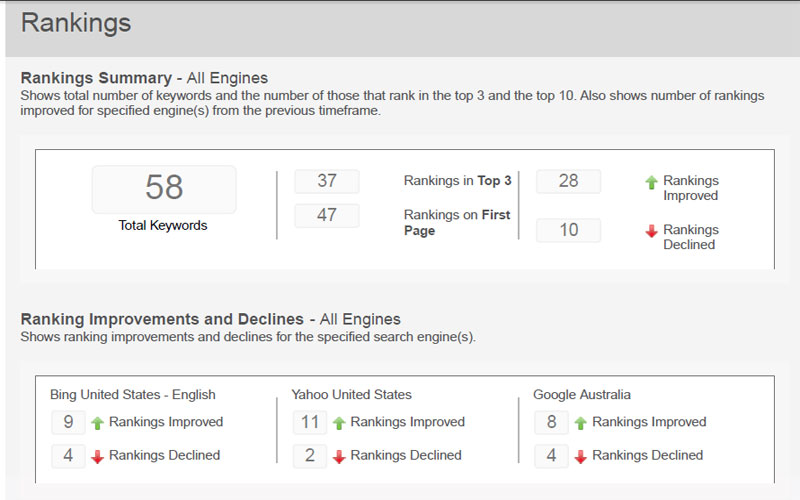The width and height of the screenshot is (800, 500).
Task: Click the Yahoo United States heading
Action: coord(351,394)
